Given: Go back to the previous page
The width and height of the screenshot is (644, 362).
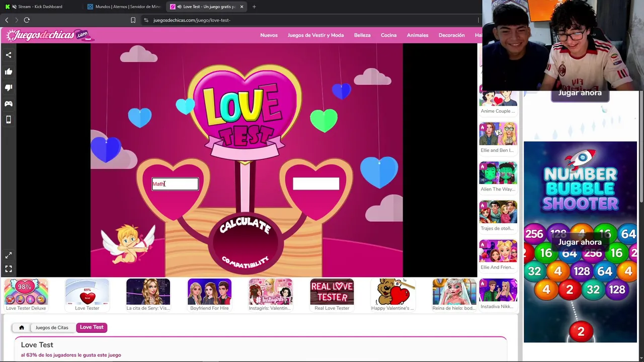Looking at the screenshot, I should click(x=7, y=20).
